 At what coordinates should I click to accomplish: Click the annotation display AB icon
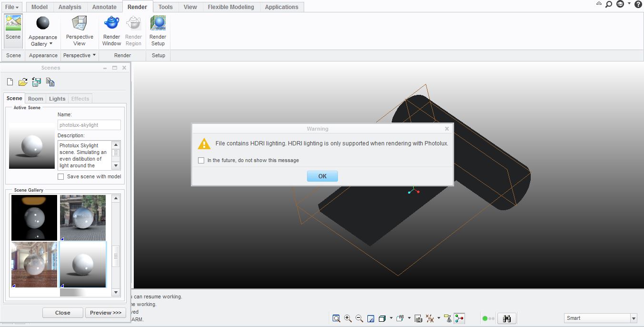tap(401, 318)
